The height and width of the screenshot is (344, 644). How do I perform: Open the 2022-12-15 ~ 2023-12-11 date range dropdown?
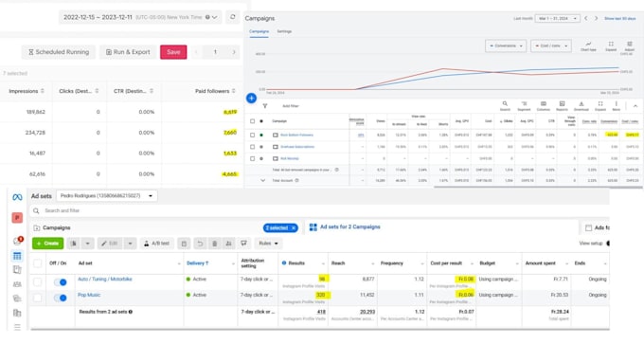(x=140, y=17)
